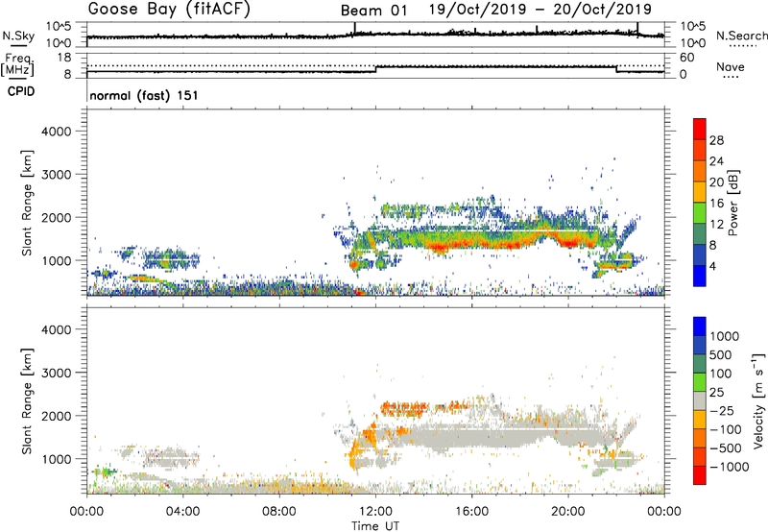Image resolution: width=768 pixels, height=532 pixels.
Task: Click the 4 tick on power colorbar
Action: pyautogui.click(x=713, y=266)
